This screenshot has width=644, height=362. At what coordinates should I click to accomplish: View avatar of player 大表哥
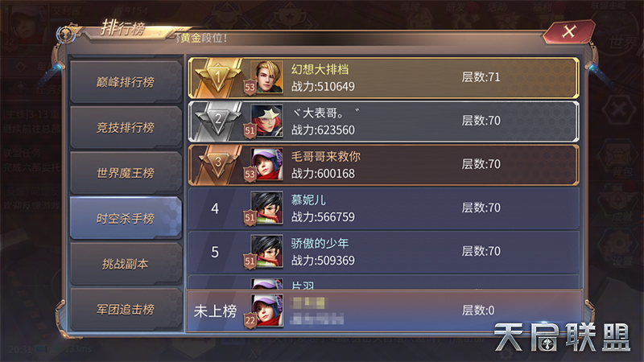[x=267, y=121]
